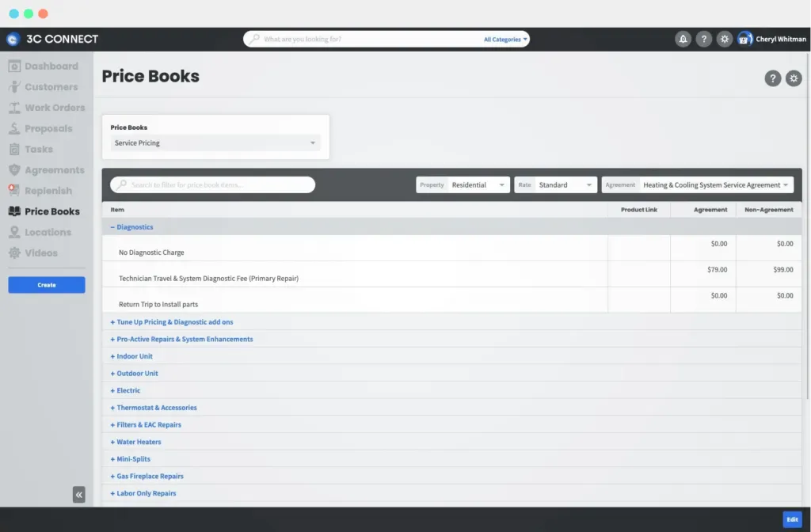Click the Replenish sidebar icon
This screenshot has height=532, width=811.
(14, 190)
